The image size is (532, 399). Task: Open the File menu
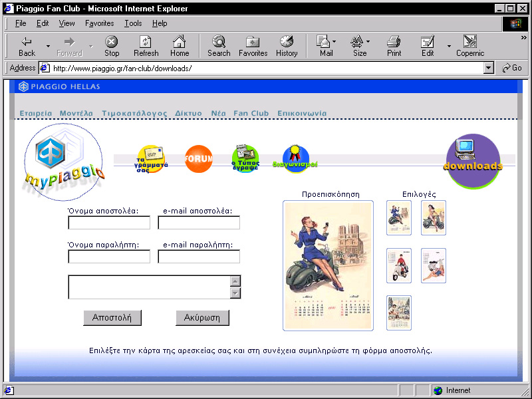(21, 23)
